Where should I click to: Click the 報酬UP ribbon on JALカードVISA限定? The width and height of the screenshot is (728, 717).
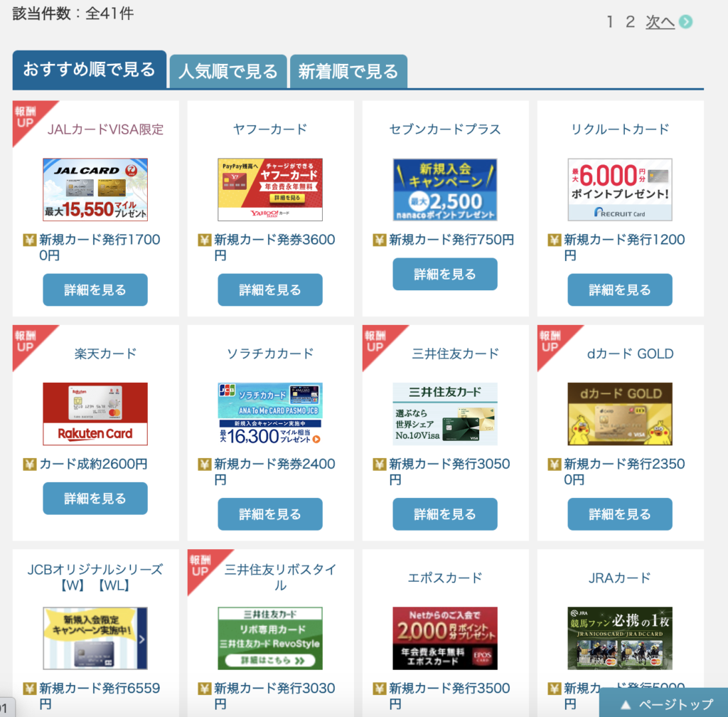[x=26, y=117]
